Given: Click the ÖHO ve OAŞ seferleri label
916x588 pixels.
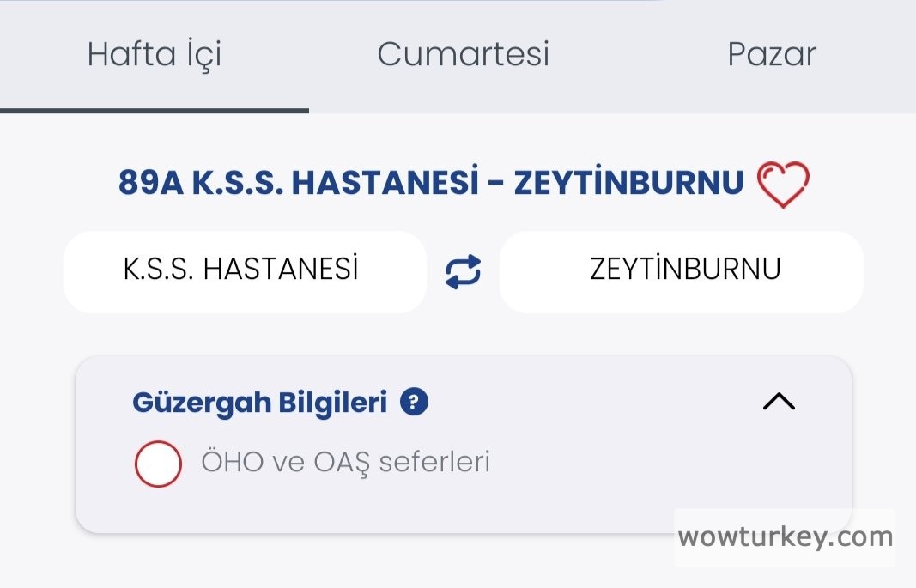Looking at the screenshot, I should point(345,463).
